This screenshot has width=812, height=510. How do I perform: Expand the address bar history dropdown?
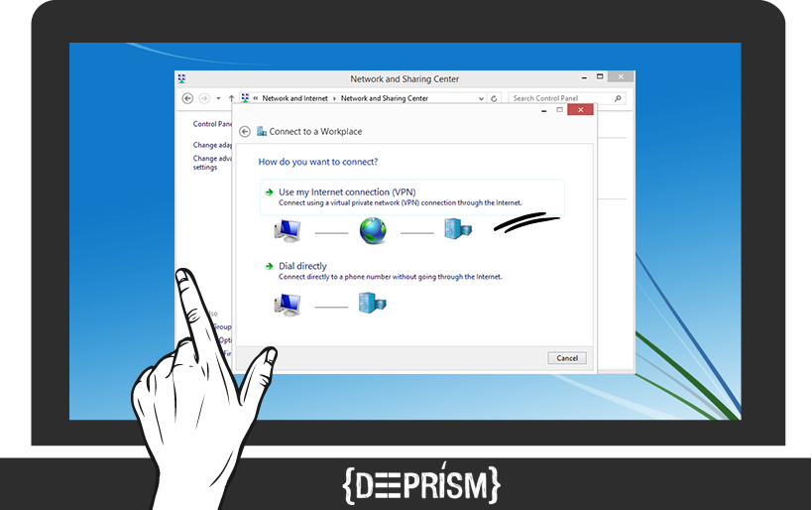pyautogui.click(x=482, y=98)
